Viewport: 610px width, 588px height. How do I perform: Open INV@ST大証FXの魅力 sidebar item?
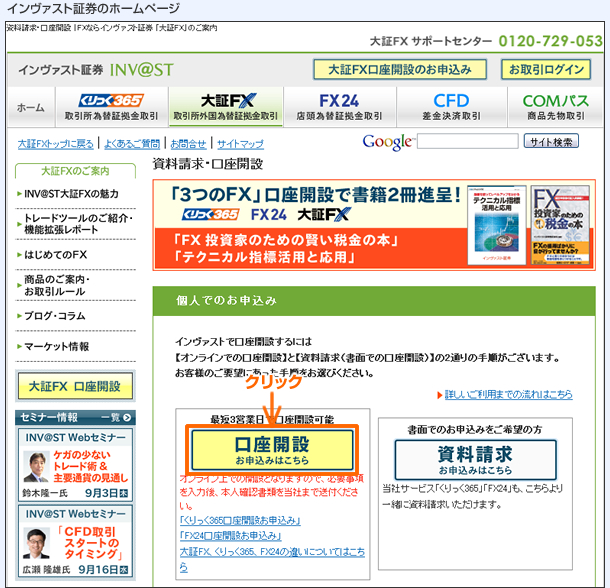[x=72, y=194]
